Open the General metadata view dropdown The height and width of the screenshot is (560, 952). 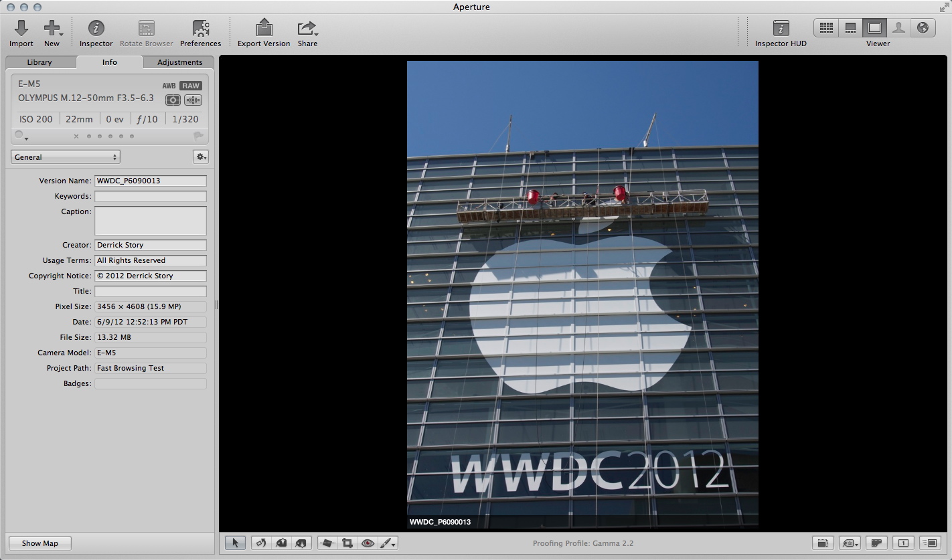click(x=65, y=157)
